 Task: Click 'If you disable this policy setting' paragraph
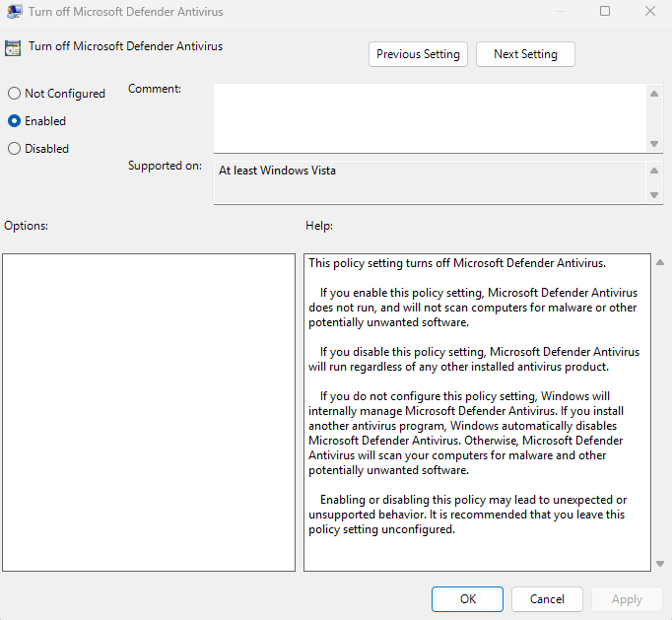pos(474,360)
